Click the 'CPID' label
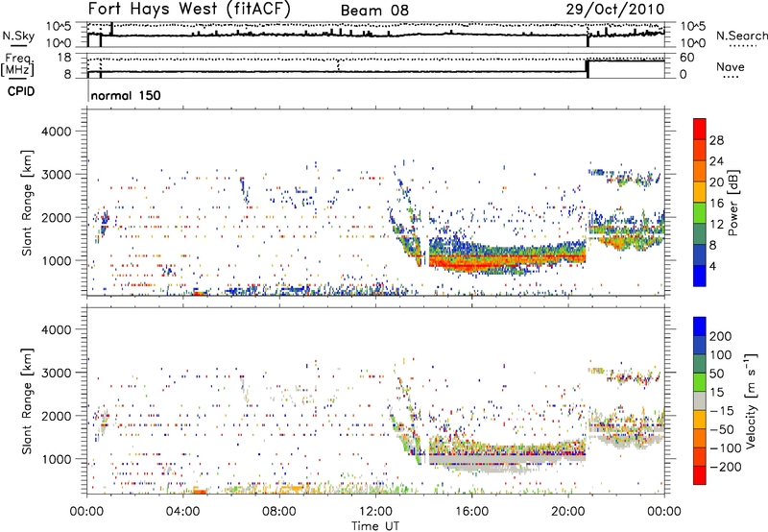 [x=21, y=91]
